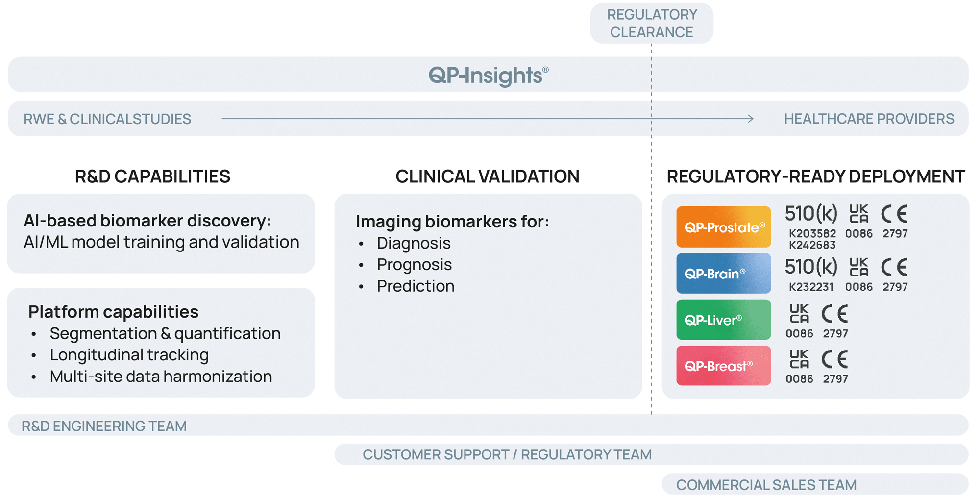
Task: Click the 510(k) K232231 label for QP-Brain
Action: click(811, 275)
